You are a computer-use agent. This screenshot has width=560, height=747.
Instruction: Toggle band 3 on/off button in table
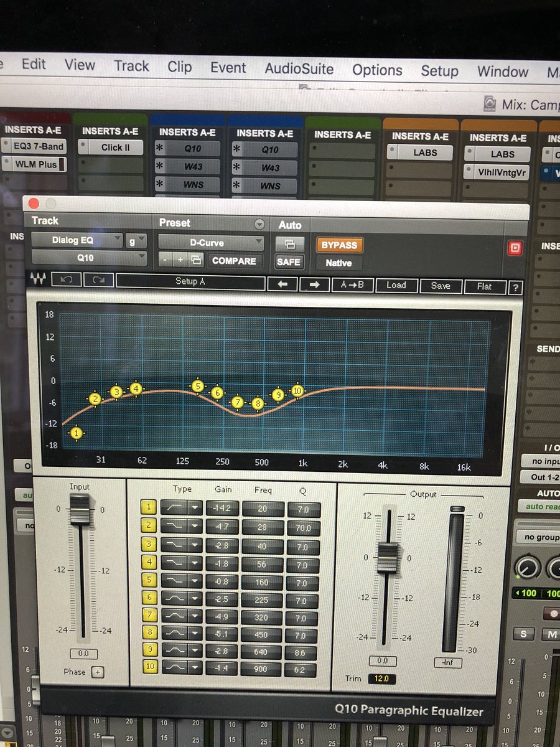pyautogui.click(x=149, y=545)
